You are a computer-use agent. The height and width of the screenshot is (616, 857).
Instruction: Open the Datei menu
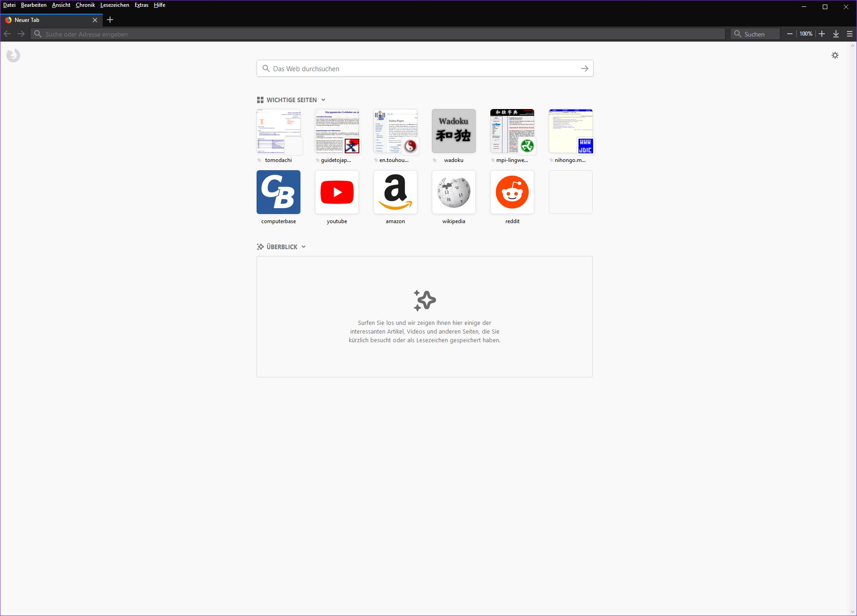pos(9,5)
